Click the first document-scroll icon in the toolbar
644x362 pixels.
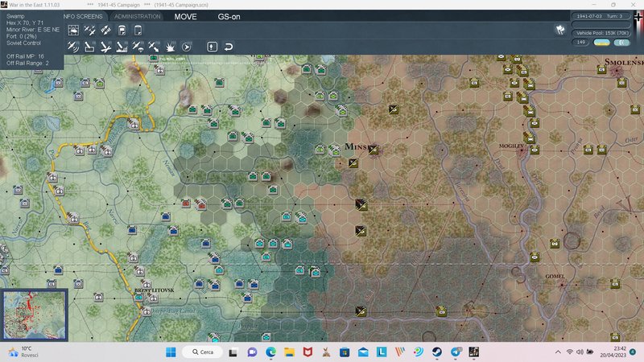pos(122,30)
